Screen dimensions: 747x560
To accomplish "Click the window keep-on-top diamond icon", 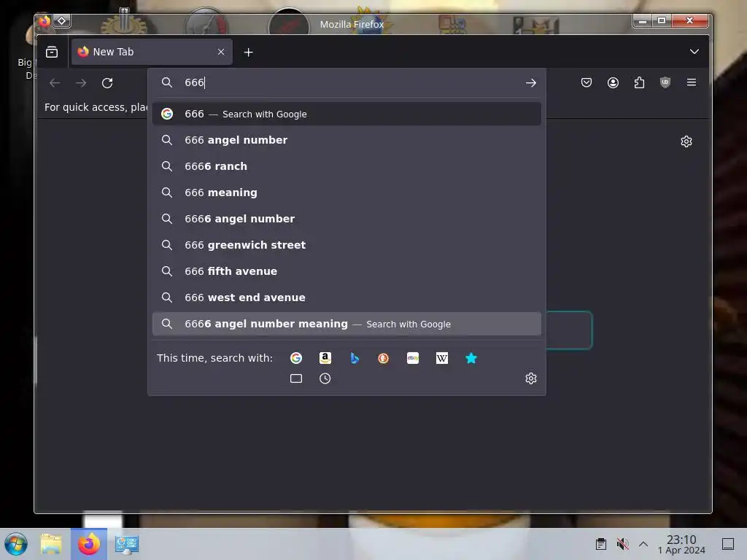I will [61, 21].
